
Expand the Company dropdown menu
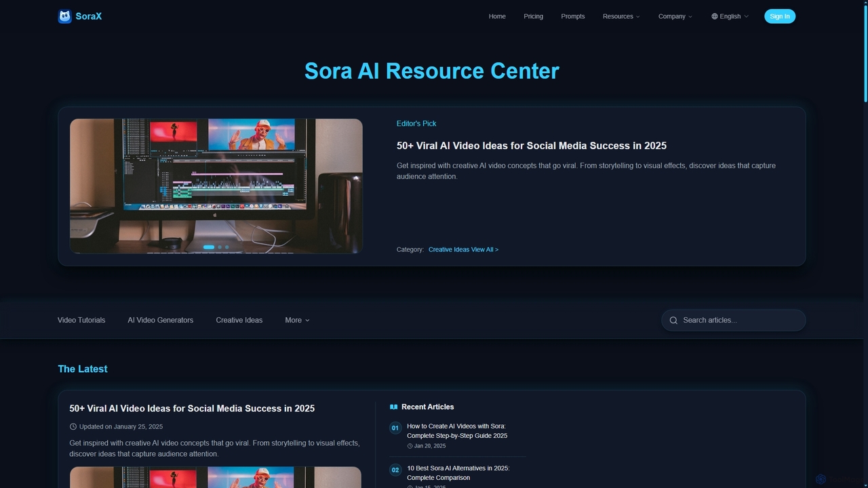pos(675,16)
